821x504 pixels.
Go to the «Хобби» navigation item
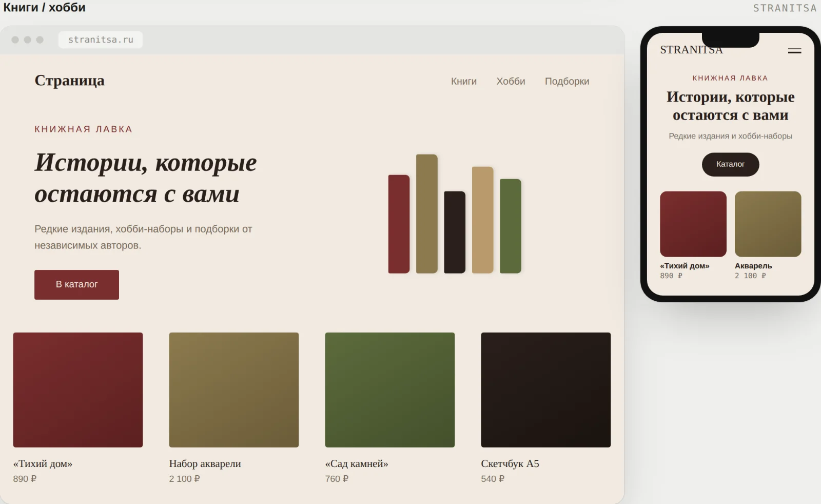511,81
